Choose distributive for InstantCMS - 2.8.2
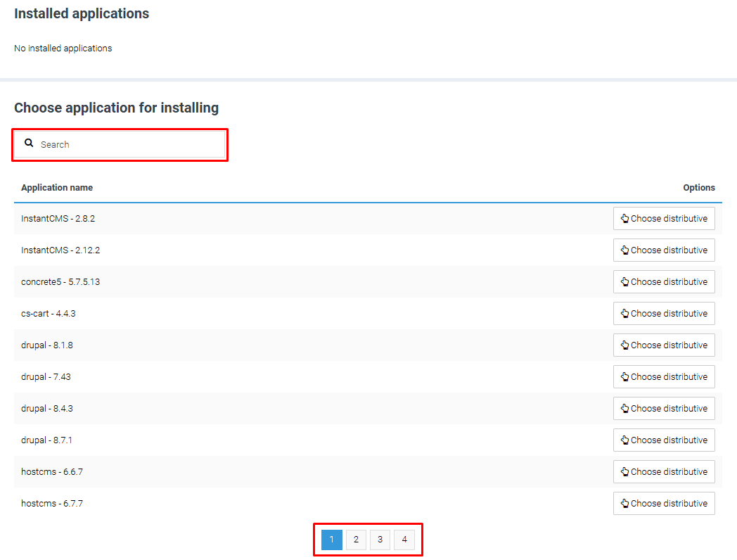 coord(664,219)
